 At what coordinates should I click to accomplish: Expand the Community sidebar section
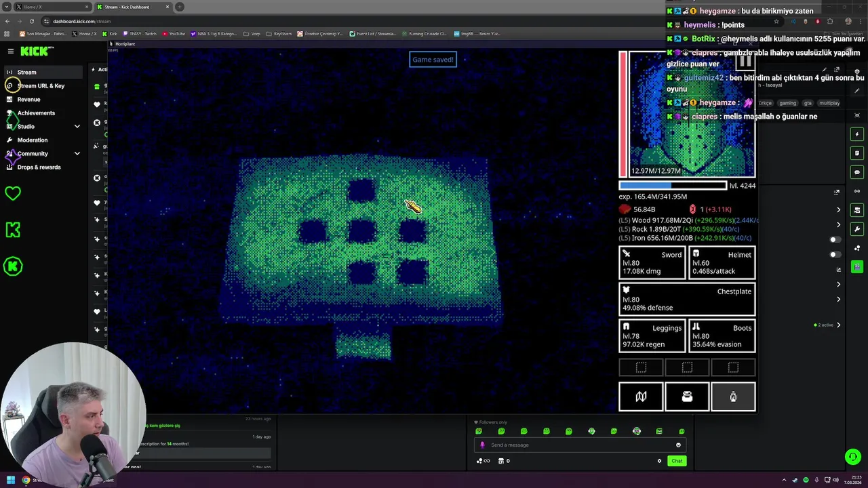coord(77,153)
